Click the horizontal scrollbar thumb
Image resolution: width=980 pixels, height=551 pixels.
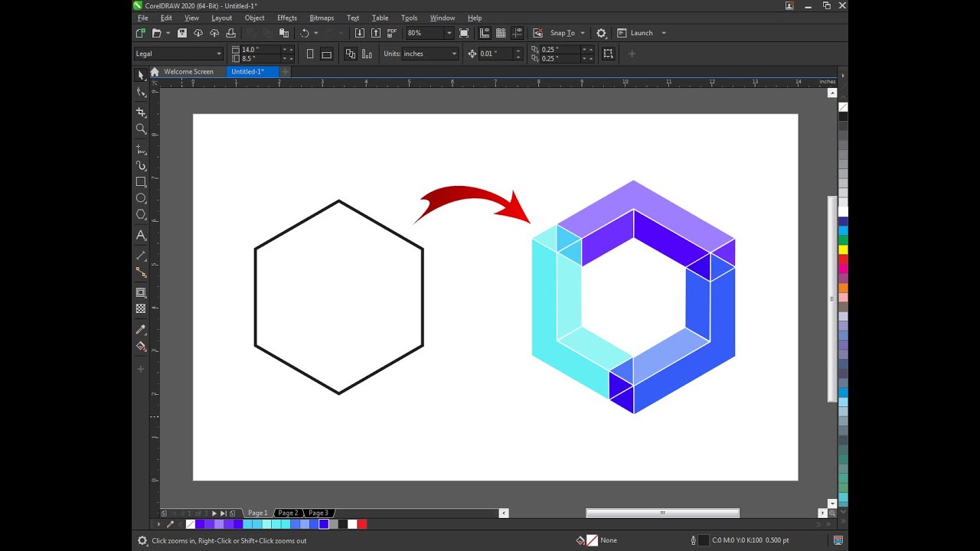click(663, 513)
